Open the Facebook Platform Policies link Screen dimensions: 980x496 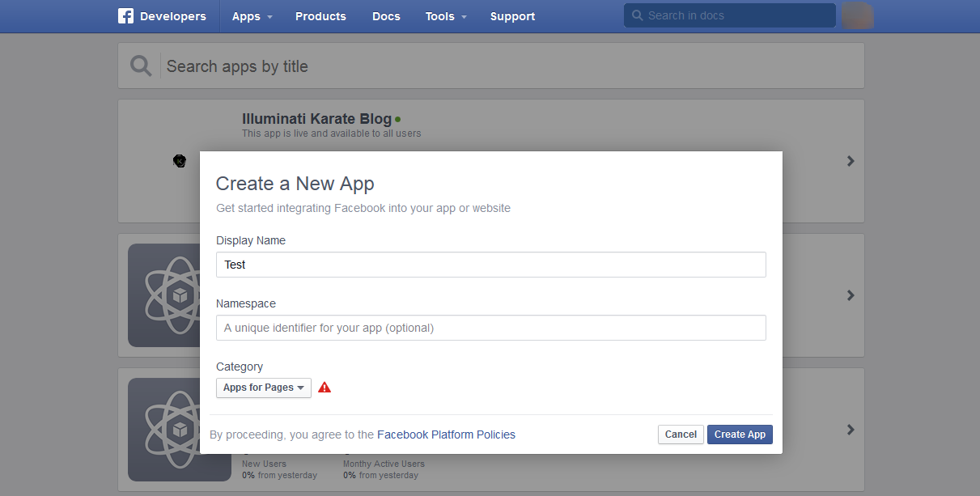(x=446, y=435)
